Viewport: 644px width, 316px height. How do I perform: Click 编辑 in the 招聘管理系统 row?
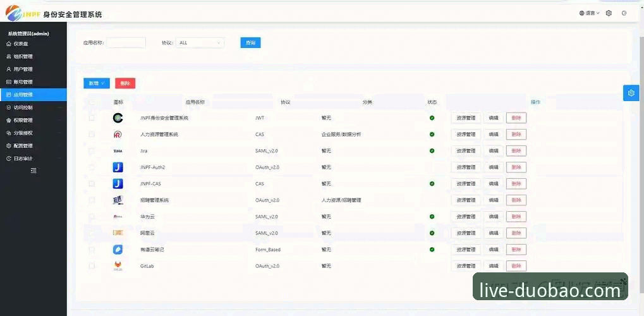coord(493,200)
